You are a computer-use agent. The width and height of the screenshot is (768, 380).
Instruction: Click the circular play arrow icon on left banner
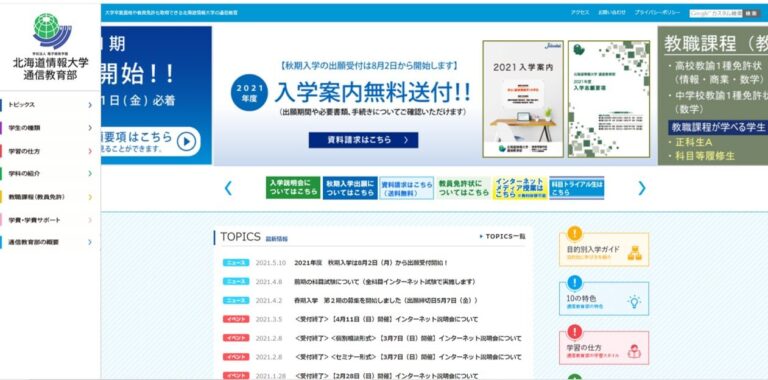pos(186,142)
